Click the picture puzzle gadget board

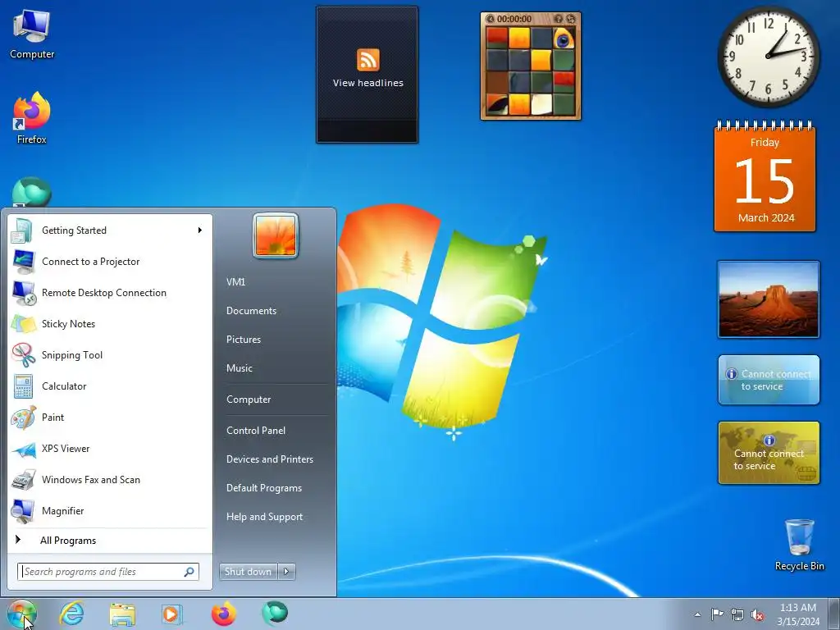pos(531,71)
